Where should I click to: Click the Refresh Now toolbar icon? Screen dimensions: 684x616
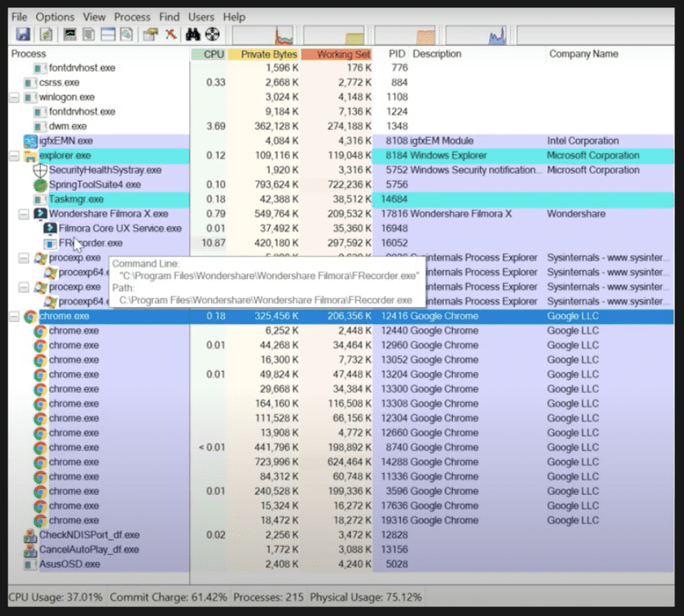click(45, 34)
